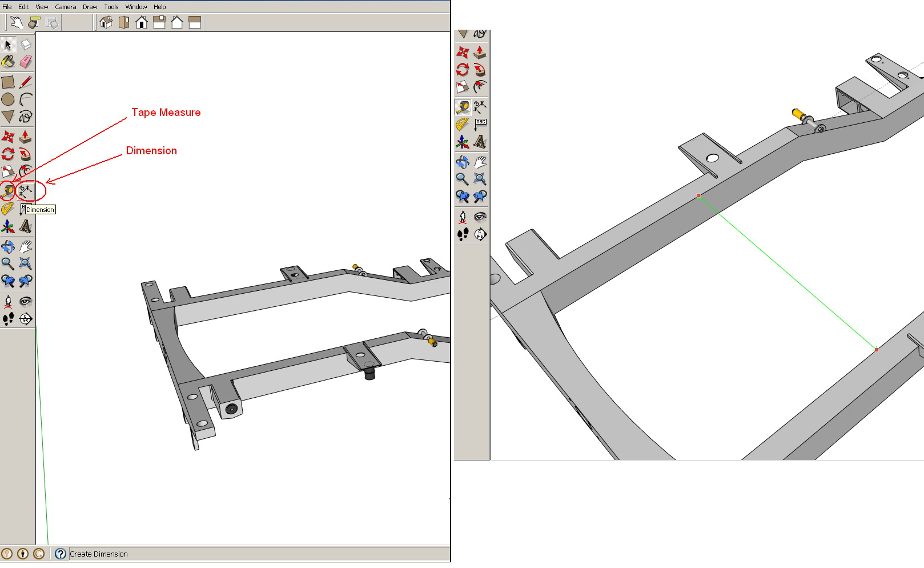Activate the arrow Select tool
924x568 pixels.
8,45
